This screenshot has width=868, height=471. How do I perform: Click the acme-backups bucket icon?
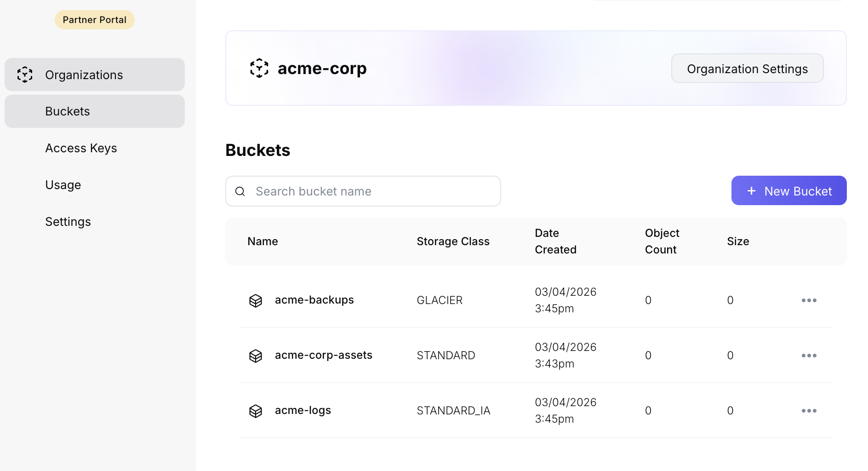tap(256, 300)
